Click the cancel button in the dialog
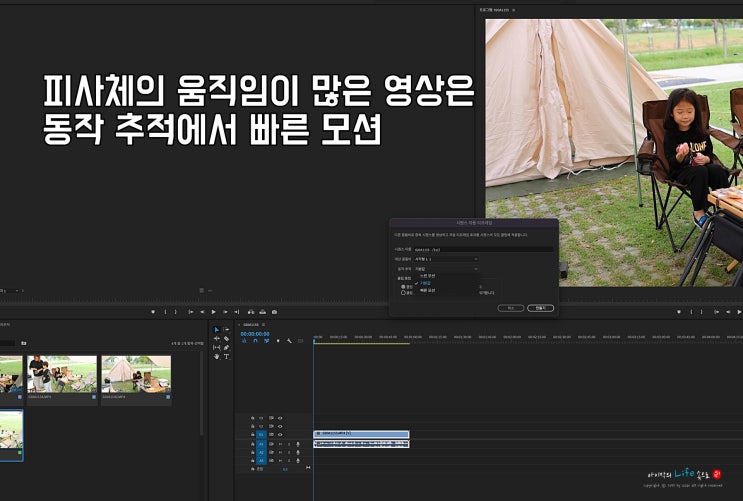The height and width of the screenshot is (501, 743). coord(510,308)
